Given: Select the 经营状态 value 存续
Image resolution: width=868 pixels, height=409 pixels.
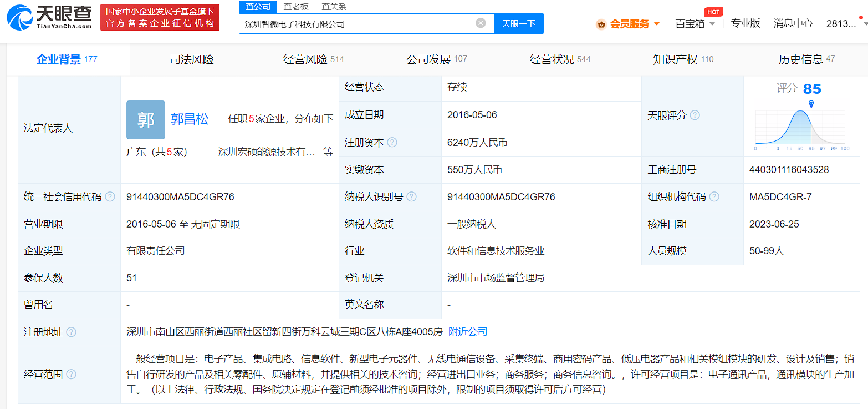Looking at the screenshot, I should 457,87.
